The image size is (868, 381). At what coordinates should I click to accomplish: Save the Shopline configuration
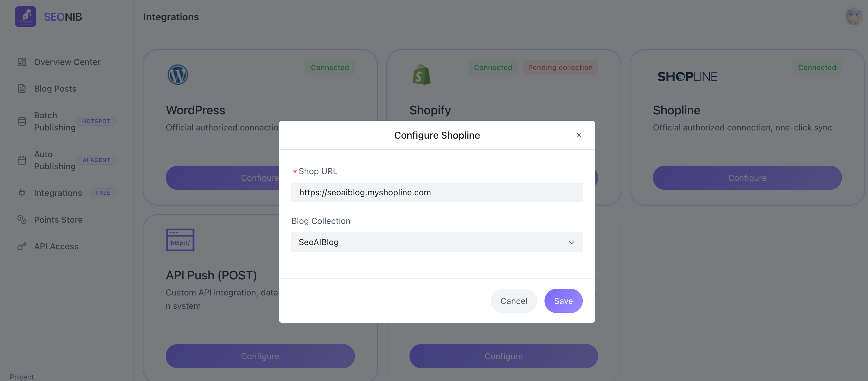click(563, 301)
